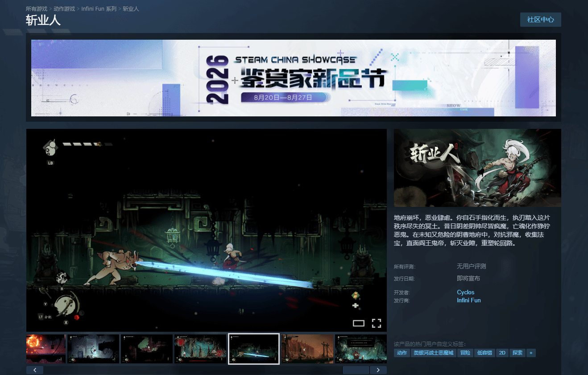Image resolution: width=588 pixels, height=375 pixels.
Task: Open the Steam China Showcase 鉴赏家新品节 banner
Action: click(294, 78)
